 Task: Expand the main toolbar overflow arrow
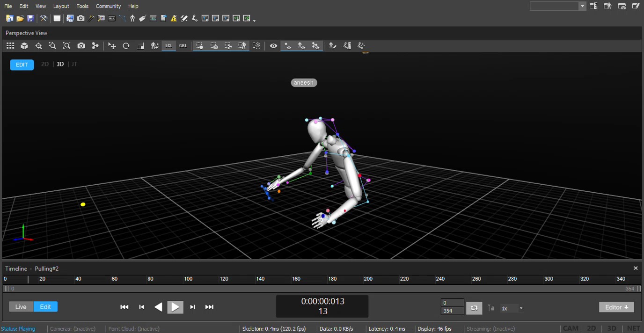254,20
